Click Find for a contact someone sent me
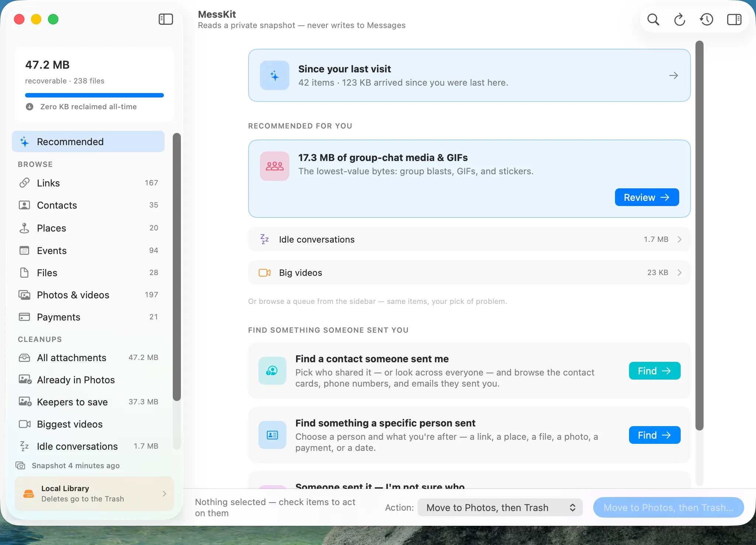756x545 pixels. pyautogui.click(x=654, y=371)
